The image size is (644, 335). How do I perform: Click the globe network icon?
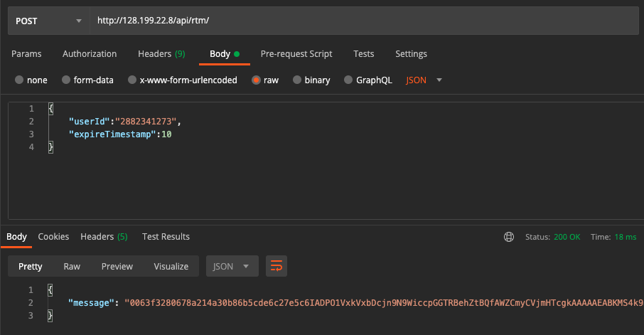click(509, 237)
